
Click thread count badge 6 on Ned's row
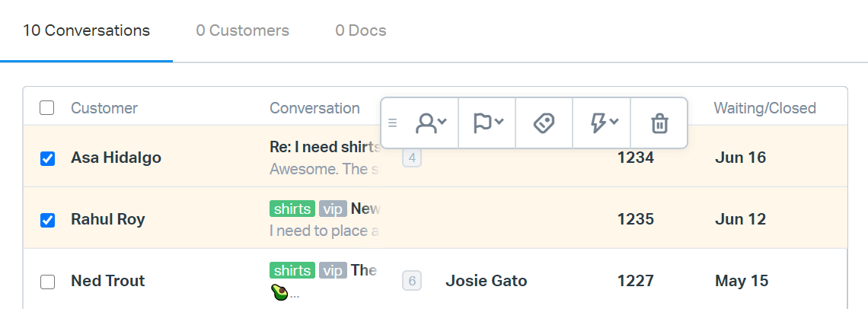[x=412, y=281]
